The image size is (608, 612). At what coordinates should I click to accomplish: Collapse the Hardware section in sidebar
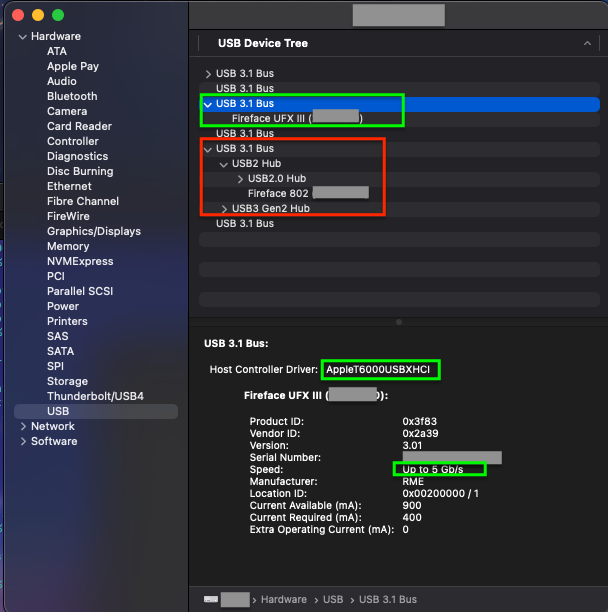point(23,37)
